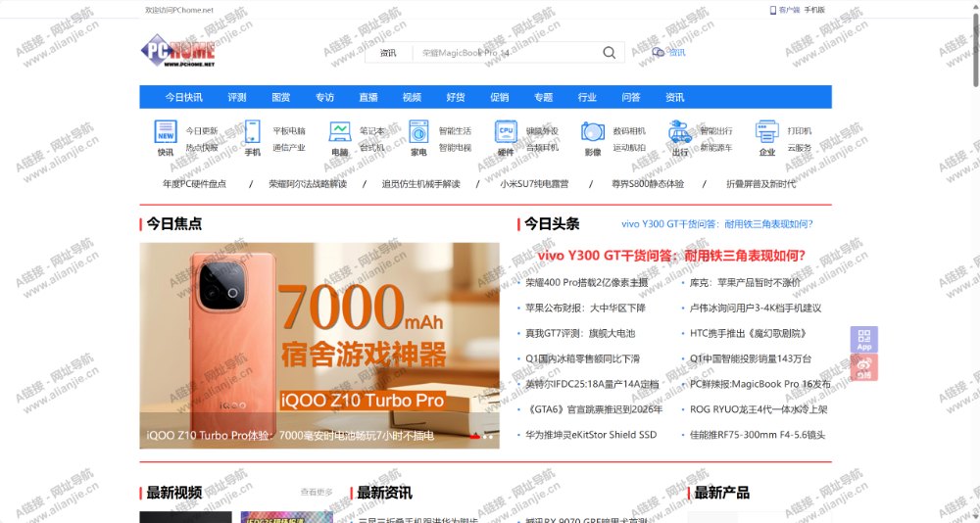
Task: Click the 今日更新 link
Action: (x=202, y=131)
